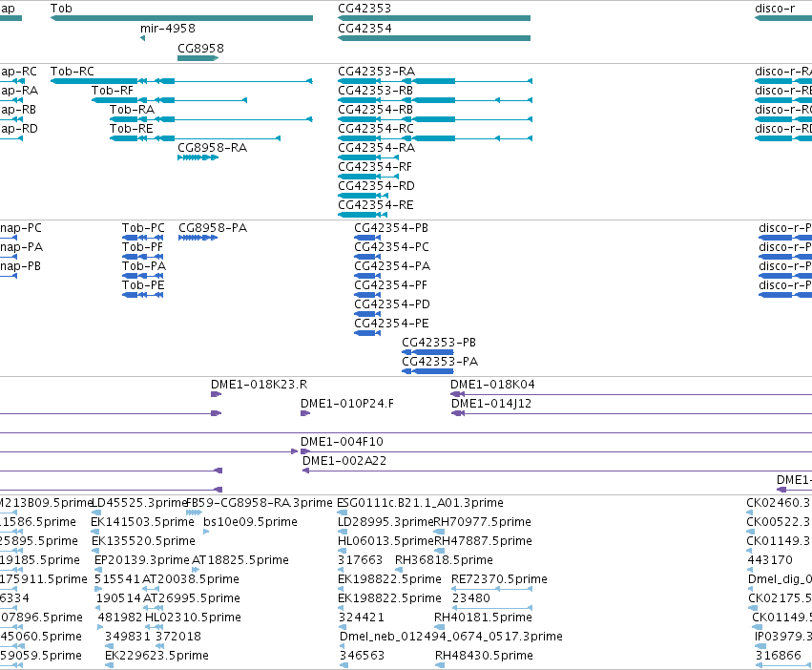Open the CG42353-PB protein label
The height and width of the screenshot is (670, 812).
(439, 343)
